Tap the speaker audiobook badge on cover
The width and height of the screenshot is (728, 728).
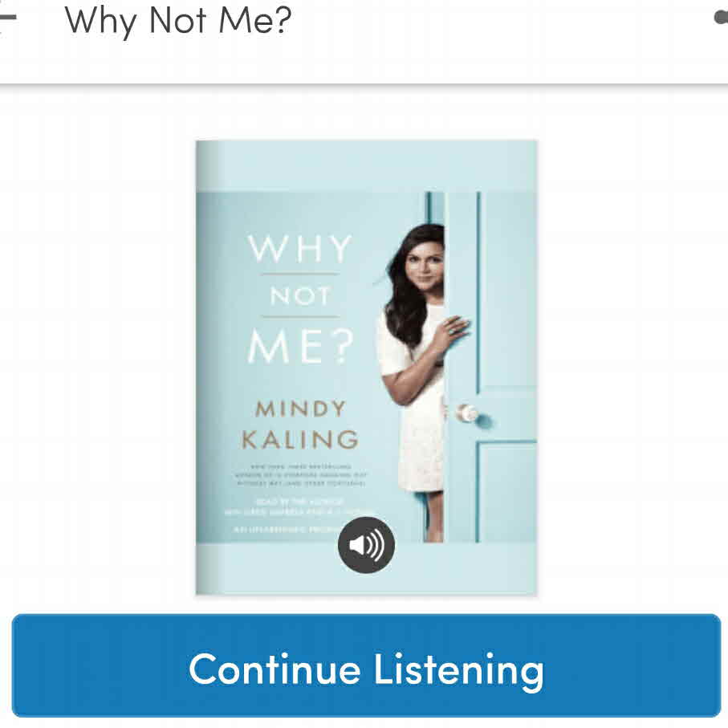[x=366, y=545]
